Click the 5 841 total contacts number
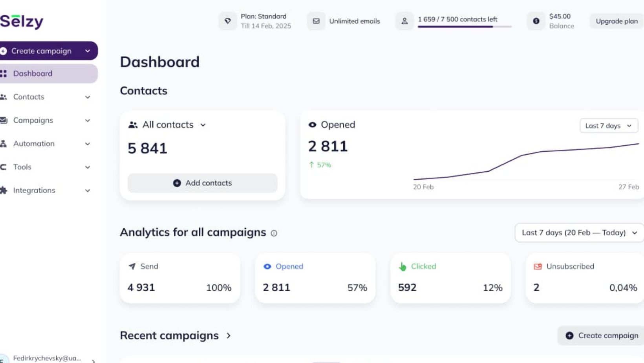 tap(148, 148)
